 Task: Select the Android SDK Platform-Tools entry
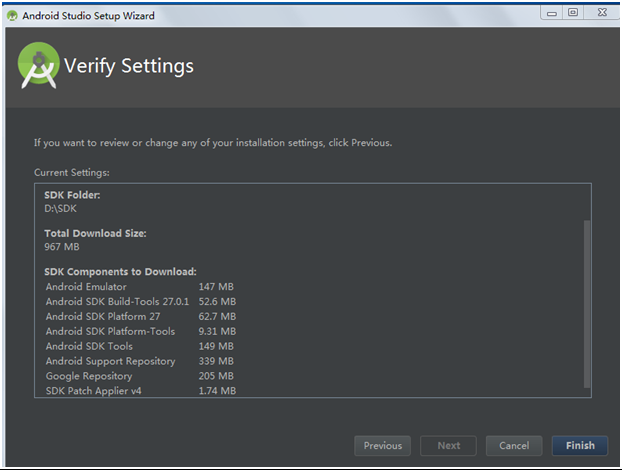(141, 332)
